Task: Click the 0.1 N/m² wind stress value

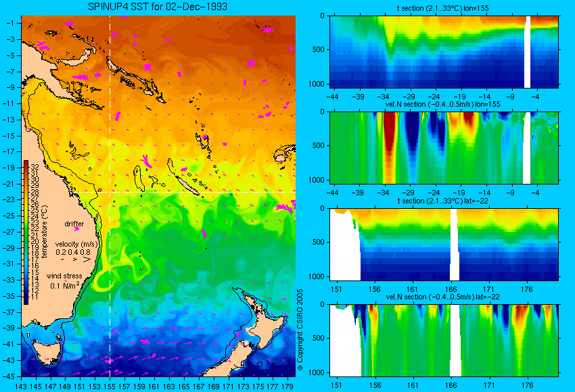Action: click(64, 285)
